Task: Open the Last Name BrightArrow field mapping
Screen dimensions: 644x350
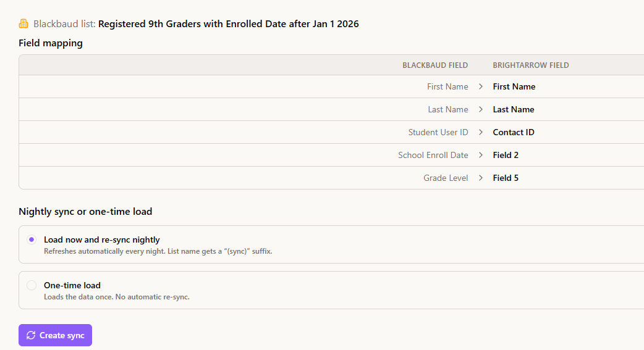Action: click(x=514, y=109)
